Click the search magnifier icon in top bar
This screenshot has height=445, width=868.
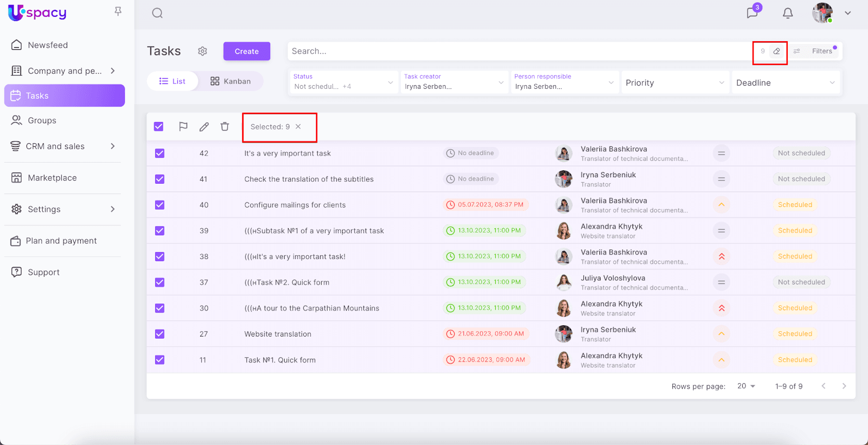(x=157, y=13)
